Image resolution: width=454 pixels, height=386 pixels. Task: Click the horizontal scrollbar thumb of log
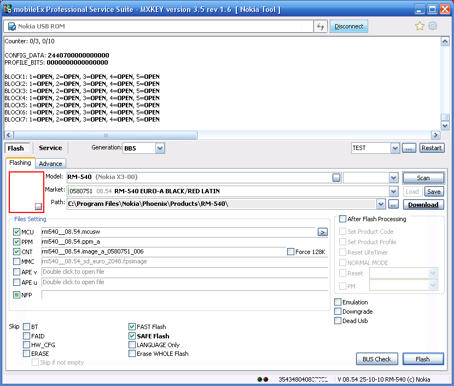pyautogui.click(x=106, y=135)
